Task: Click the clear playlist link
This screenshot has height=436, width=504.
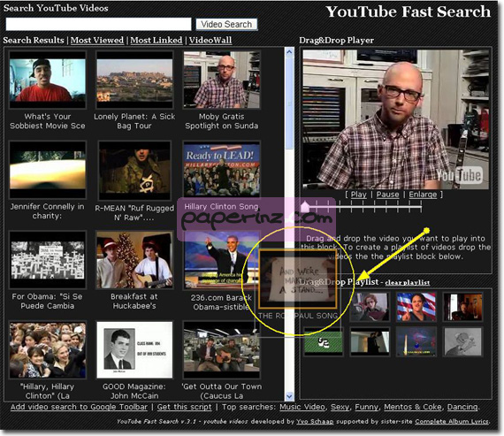Action: click(x=408, y=283)
